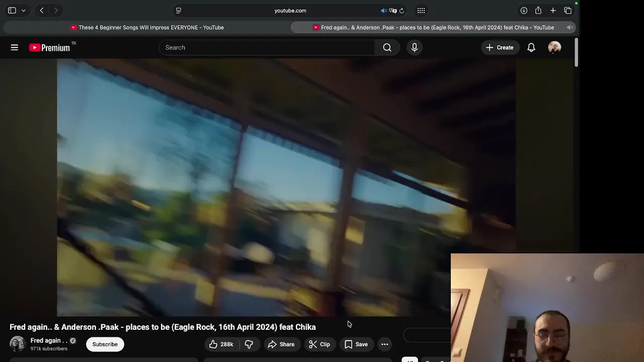Open the video title text

(163, 327)
